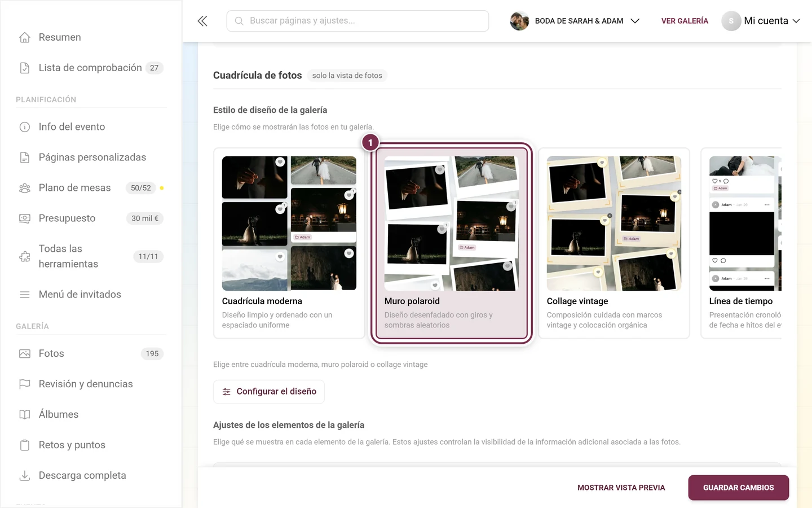Viewport: 812px width, 508px height.
Task: Select the Línea de tiempo layout card
Action: click(741, 243)
